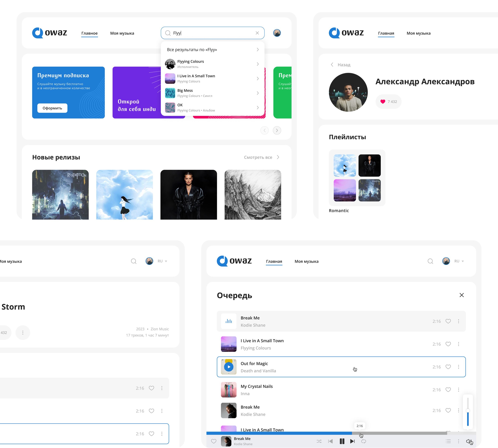The height and width of the screenshot is (448, 498).
Task: Clear the Flyy search field
Action: tap(257, 33)
